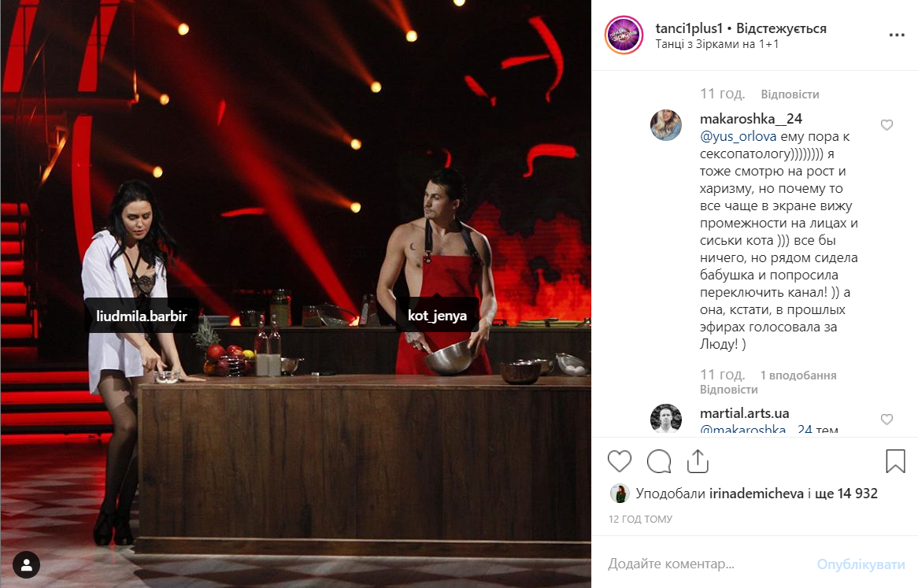Like the post with the heart icon
Image resolution: width=918 pixels, height=588 pixels.
coord(620,461)
